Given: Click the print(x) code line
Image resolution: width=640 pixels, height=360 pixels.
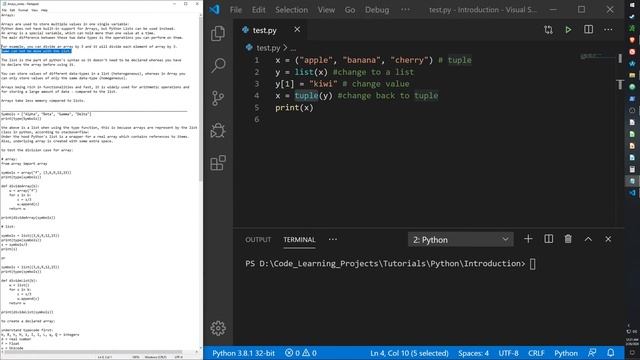Looking at the screenshot, I should pos(294,107).
